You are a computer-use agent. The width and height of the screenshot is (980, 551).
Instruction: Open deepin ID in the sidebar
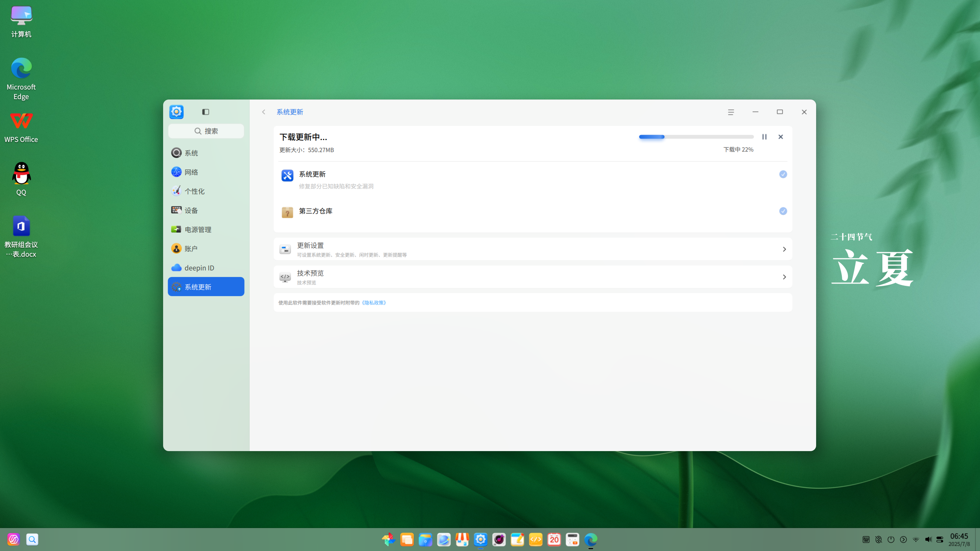tap(206, 267)
